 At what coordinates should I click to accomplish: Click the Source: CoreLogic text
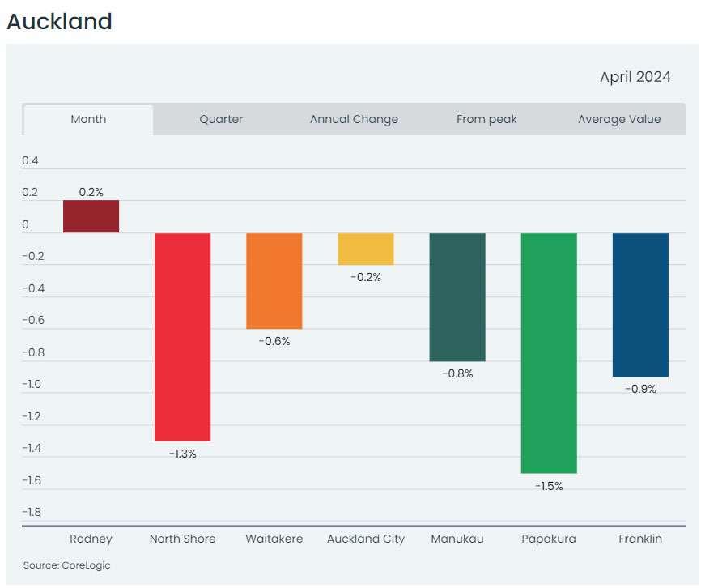coord(66,565)
